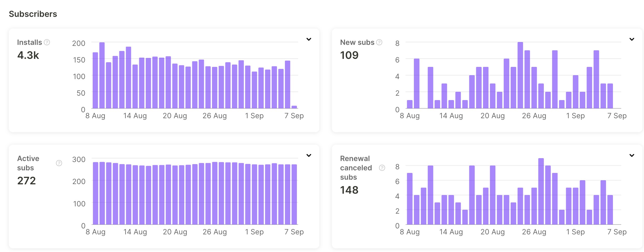This screenshot has height=252, width=644.
Task: Open the New subs chart dropdown chevron
Action: [632, 39]
